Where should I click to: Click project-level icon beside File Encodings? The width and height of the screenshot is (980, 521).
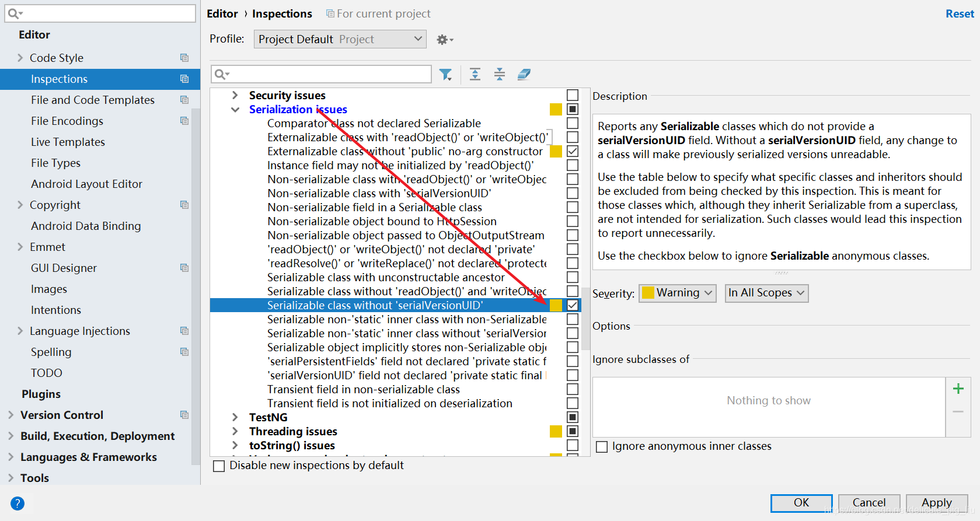(x=184, y=121)
